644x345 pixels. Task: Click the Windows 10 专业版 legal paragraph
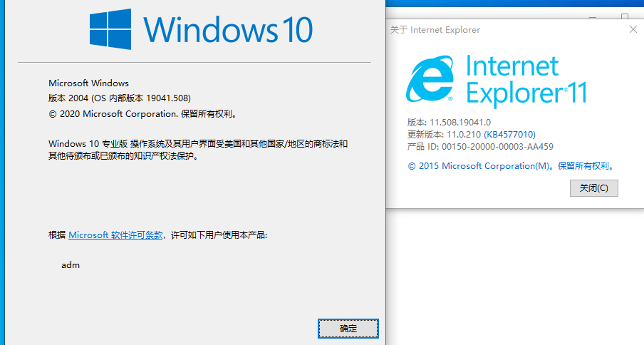(x=198, y=150)
